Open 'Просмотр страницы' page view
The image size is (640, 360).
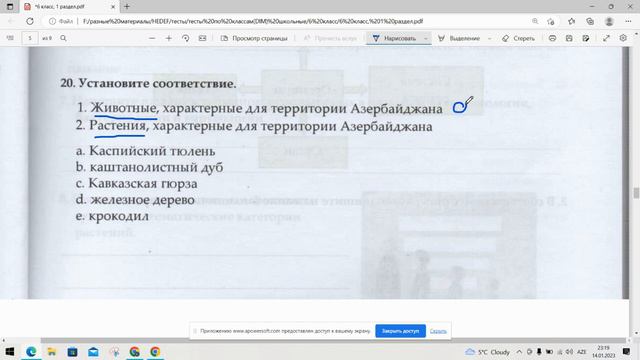coord(254,38)
